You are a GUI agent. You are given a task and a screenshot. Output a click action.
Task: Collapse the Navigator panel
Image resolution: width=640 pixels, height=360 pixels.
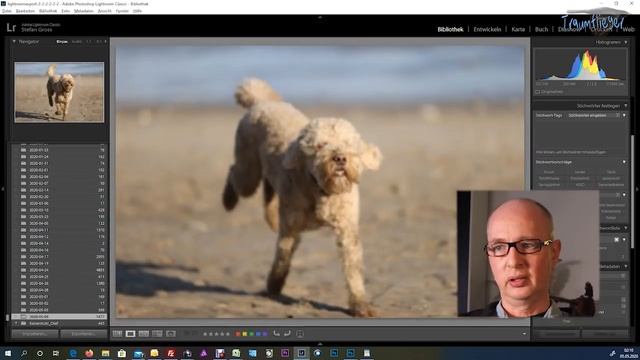(x=14, y=42)
